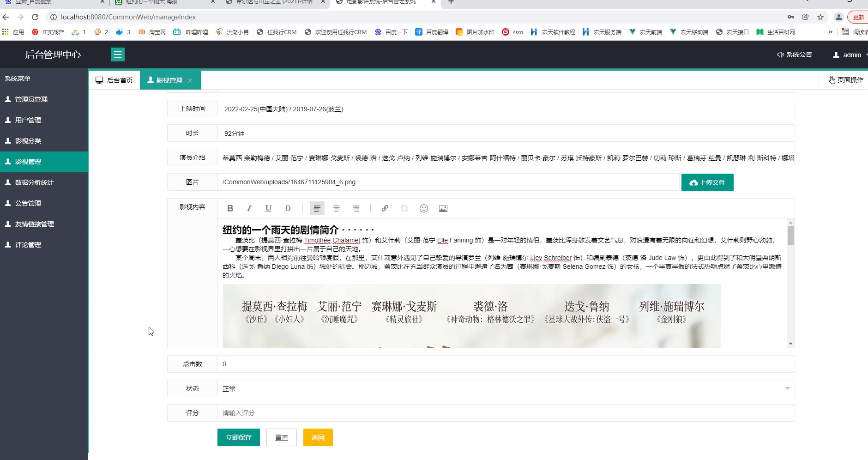Viewport: 868px width, 460px height.
Task: Collapse the sidebar with the hamburger icon
Action: pos(118,54)
